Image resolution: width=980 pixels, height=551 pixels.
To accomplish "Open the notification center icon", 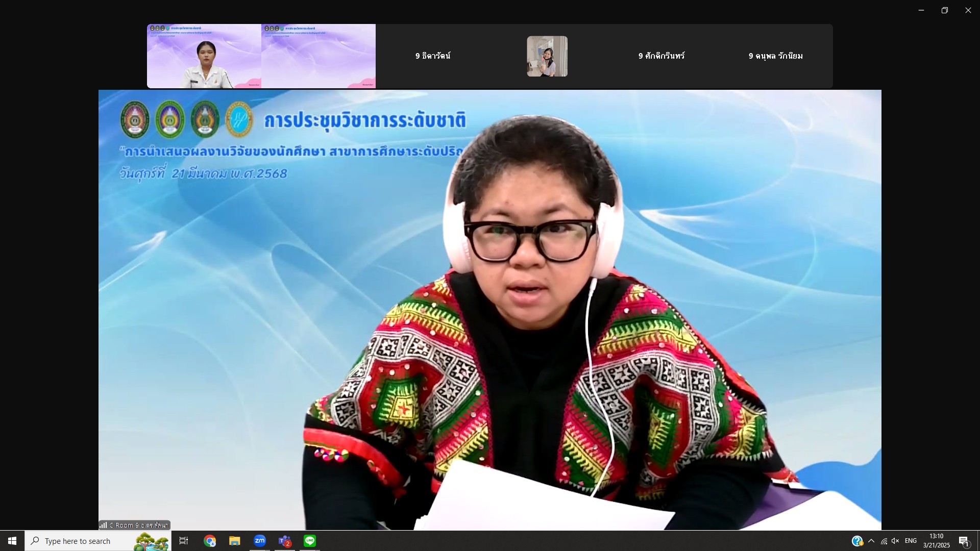I will tap(964, 541).
